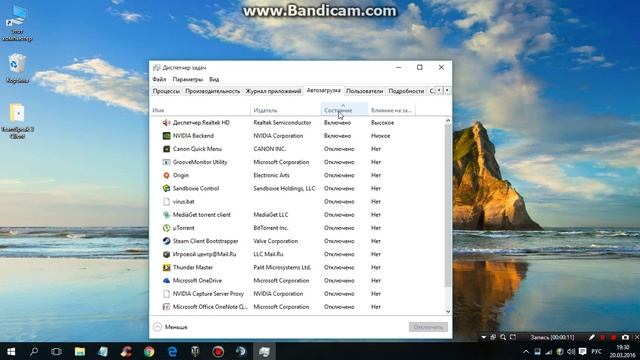Click the scrollbar up arrow
This screenshot has height=360, width=640.
tap(448, 120)
